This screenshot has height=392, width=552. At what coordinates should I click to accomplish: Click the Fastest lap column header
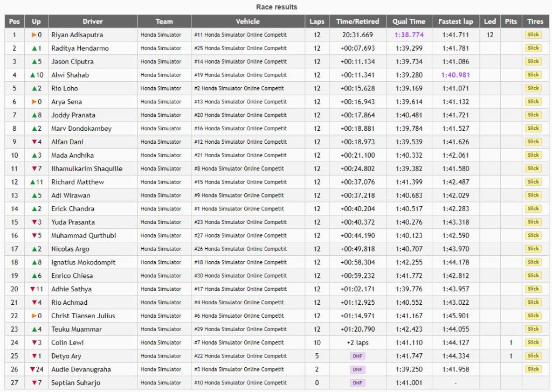tap(456, 22)
